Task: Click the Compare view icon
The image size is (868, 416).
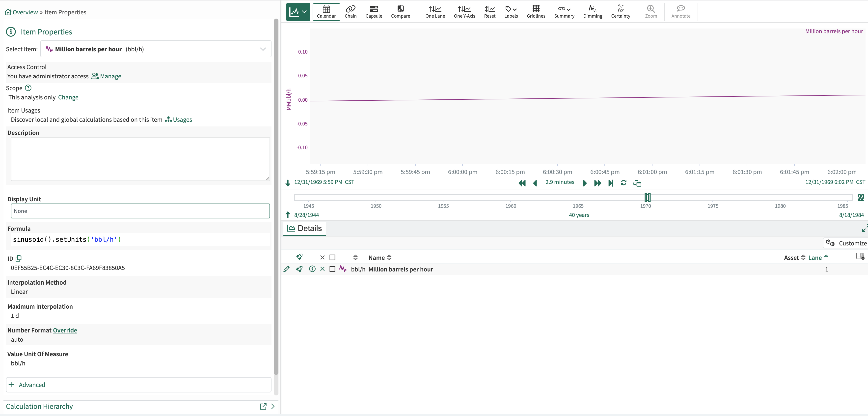Action: pos(400,11)
